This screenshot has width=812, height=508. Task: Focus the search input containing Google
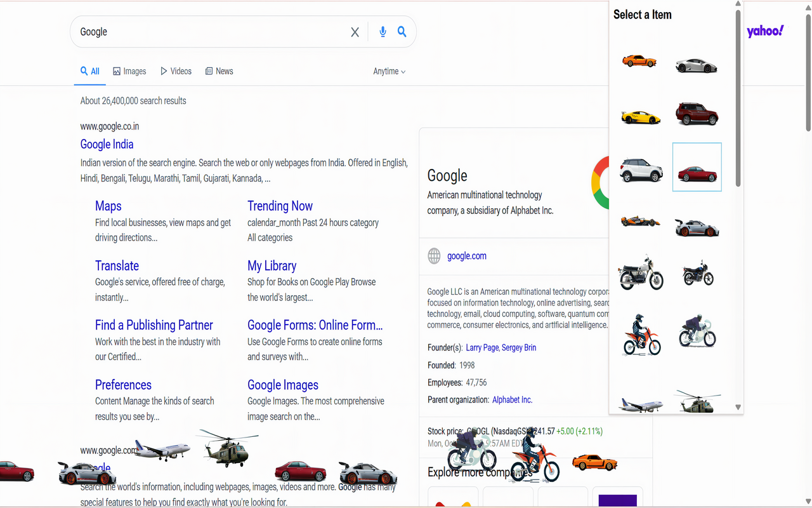tap(209, 32)
